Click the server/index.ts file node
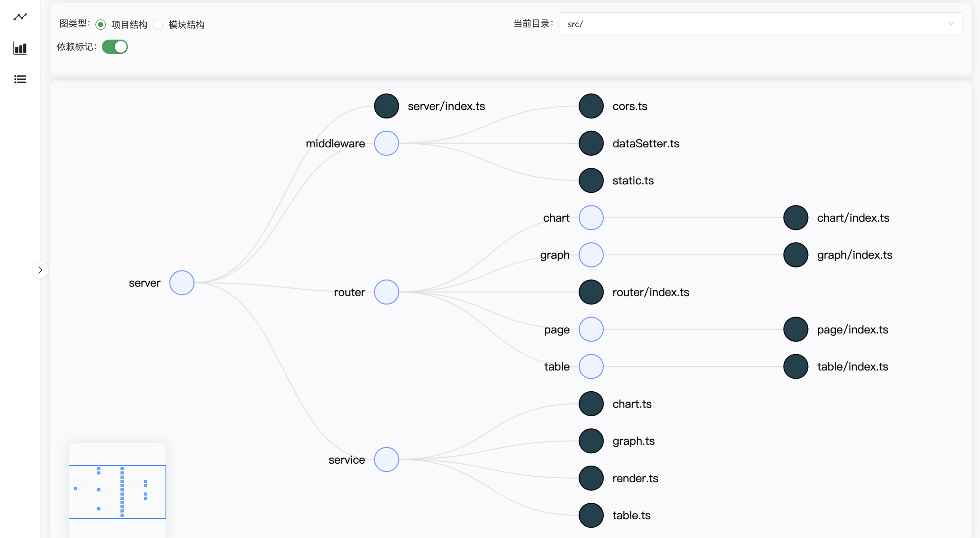 pyautogui.click(x=386, y=106)
